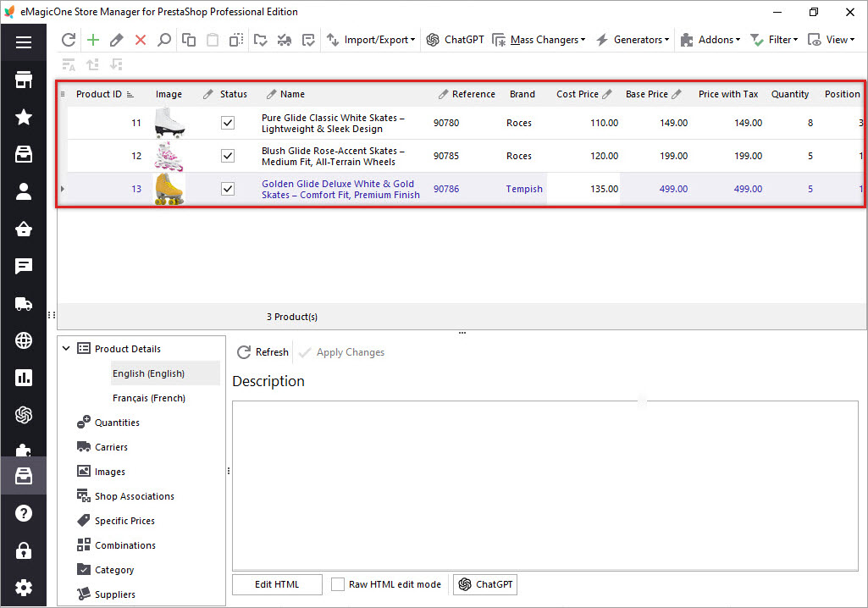This screenshot has width=868, height=608.
Task: Click the grid column chooser icon
Action: tap(63, 94)
